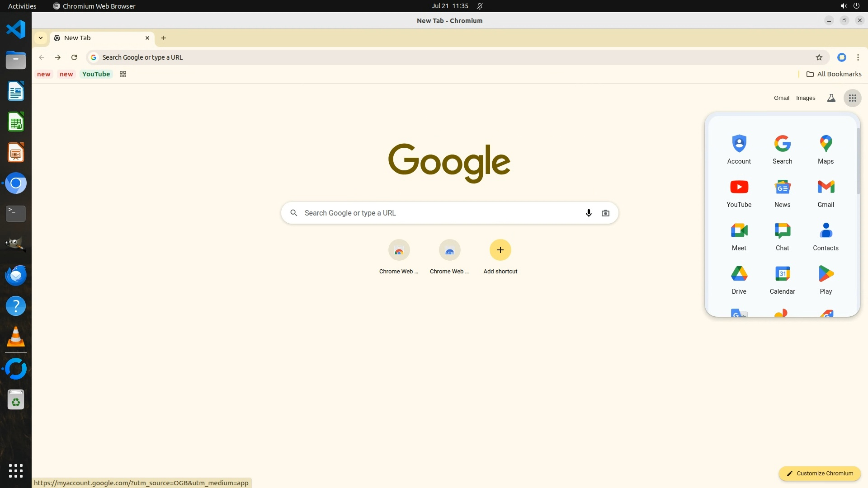Click the notifications bell in top bar
Viewport: 868px width, 488px height.
pyautogui.click(x=480, y=6)
